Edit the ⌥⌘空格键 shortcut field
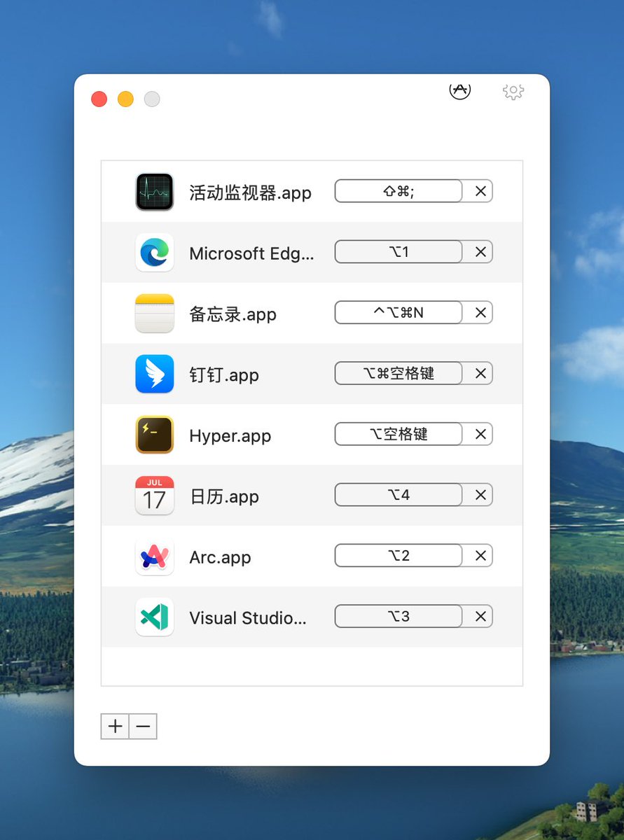The image size is (624, 840). (398, 374)
